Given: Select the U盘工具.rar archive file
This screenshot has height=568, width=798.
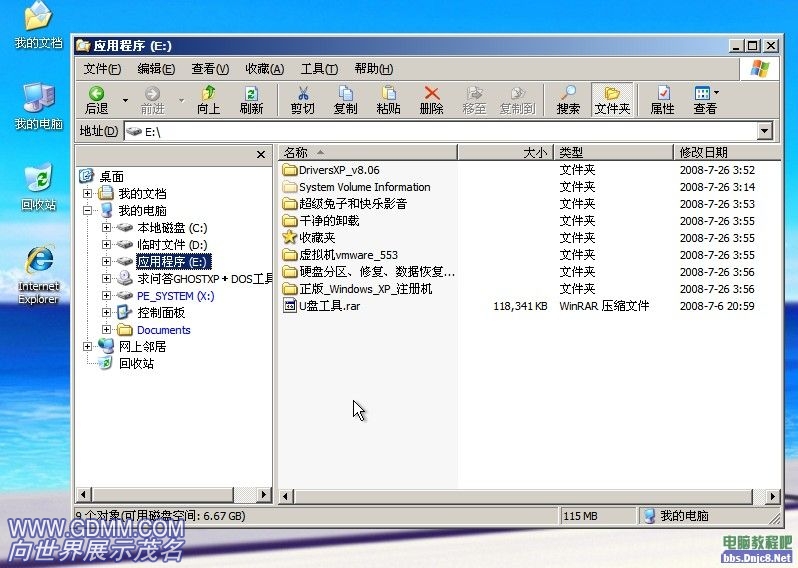Looking at the screenshot, I should (x=329, y=306).
